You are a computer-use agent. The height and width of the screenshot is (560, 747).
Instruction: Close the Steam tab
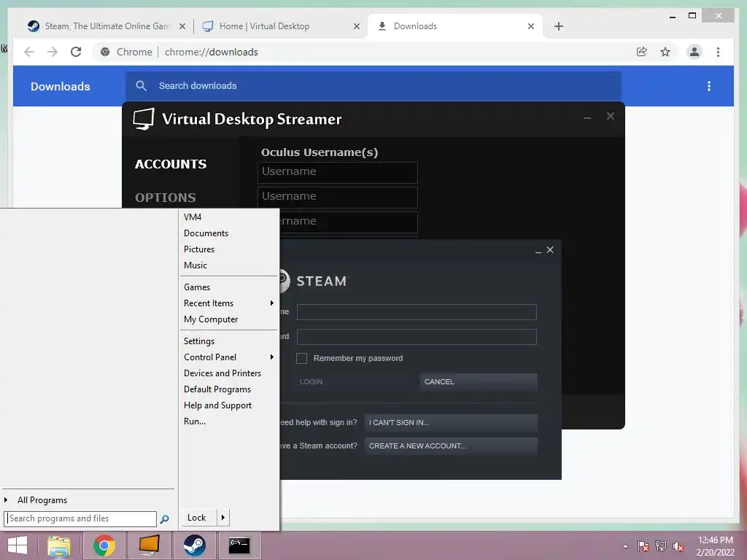pos(182,26)
